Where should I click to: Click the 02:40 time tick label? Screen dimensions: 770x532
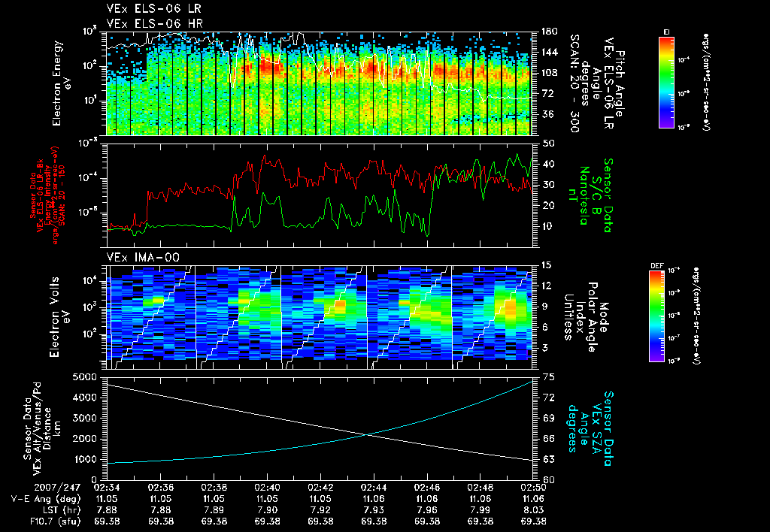[267, 488]
